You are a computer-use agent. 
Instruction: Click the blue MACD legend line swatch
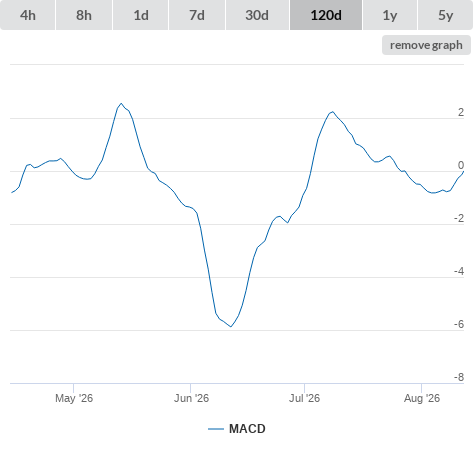[x=216, y=429]
